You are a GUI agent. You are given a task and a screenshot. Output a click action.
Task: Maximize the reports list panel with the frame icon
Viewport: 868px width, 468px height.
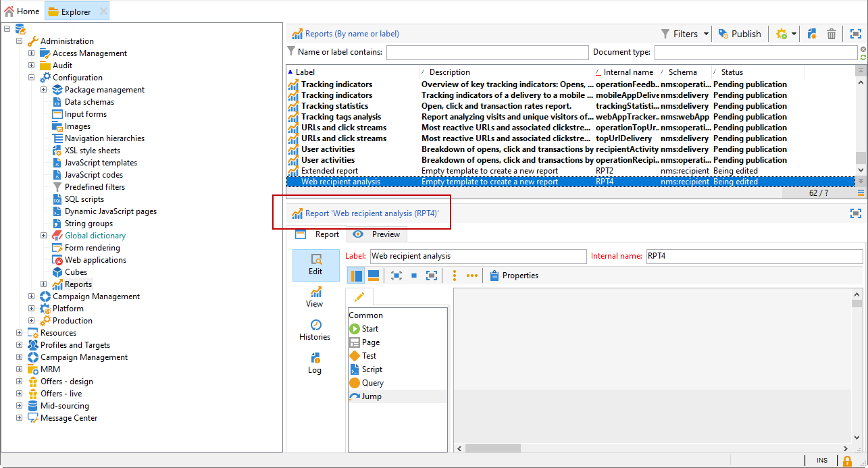[856, 34]
